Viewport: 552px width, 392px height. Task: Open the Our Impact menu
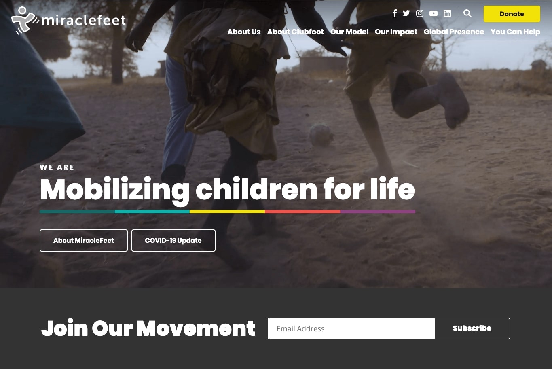point(396,32)
